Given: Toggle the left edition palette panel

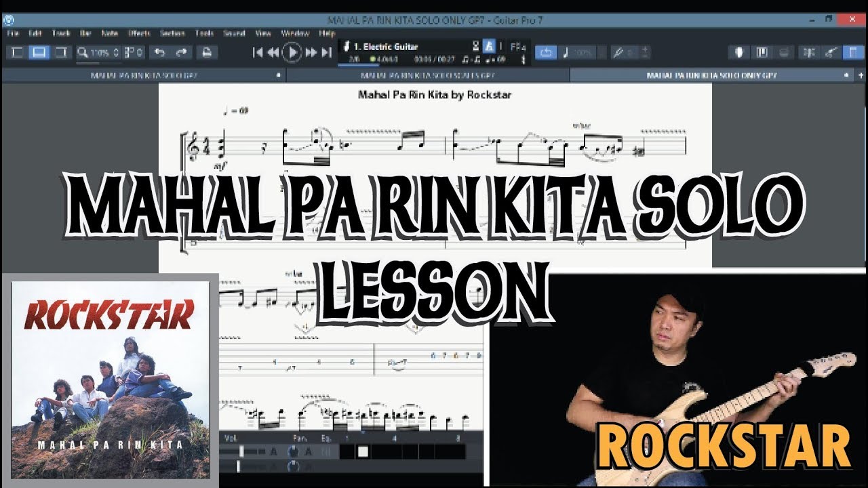Looking at the screenshot, I should [x=18, y=52].
